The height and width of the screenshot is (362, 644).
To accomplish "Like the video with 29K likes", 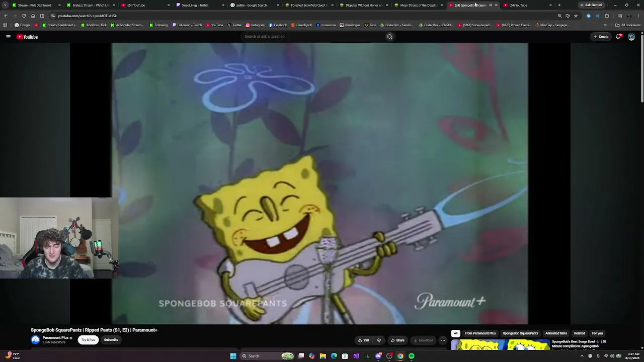I will click(x=363, y=340).
